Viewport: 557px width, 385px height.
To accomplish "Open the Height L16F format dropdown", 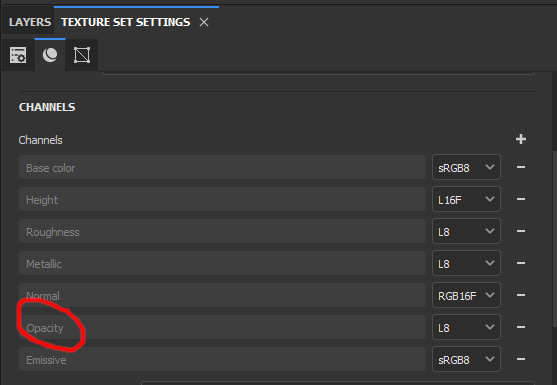I will tap(466, 199).
